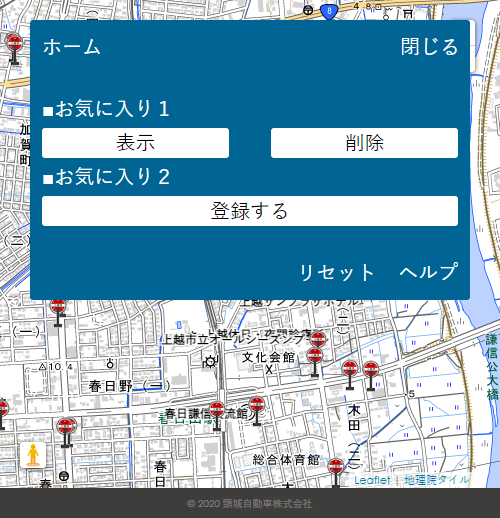Delete お気に入り１ with 削除 button
Viewport: 500px width, 518px height.
point(364,143)
